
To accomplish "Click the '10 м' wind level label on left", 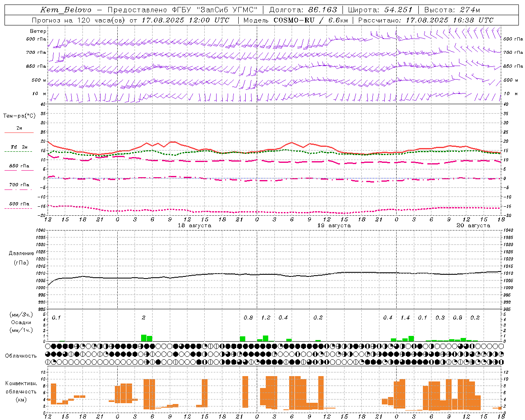I will pos(39,94).
